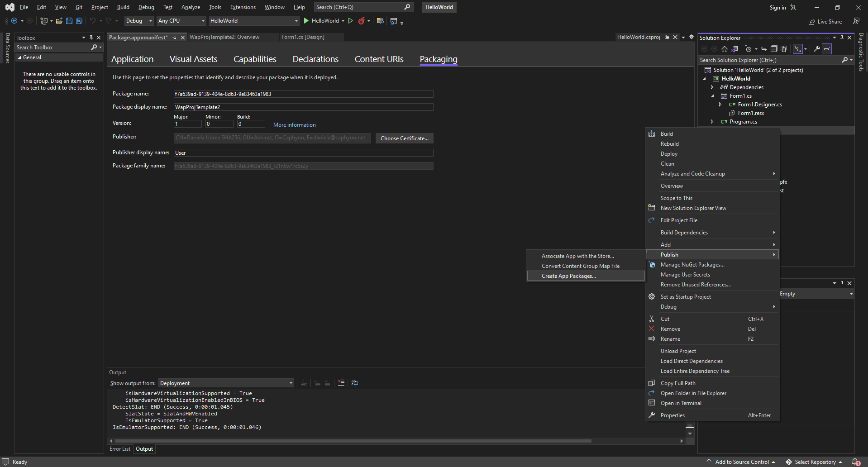Click the New Project toolbar icon
This screenshot has width=868, height=467.
[x=44, y=21]
